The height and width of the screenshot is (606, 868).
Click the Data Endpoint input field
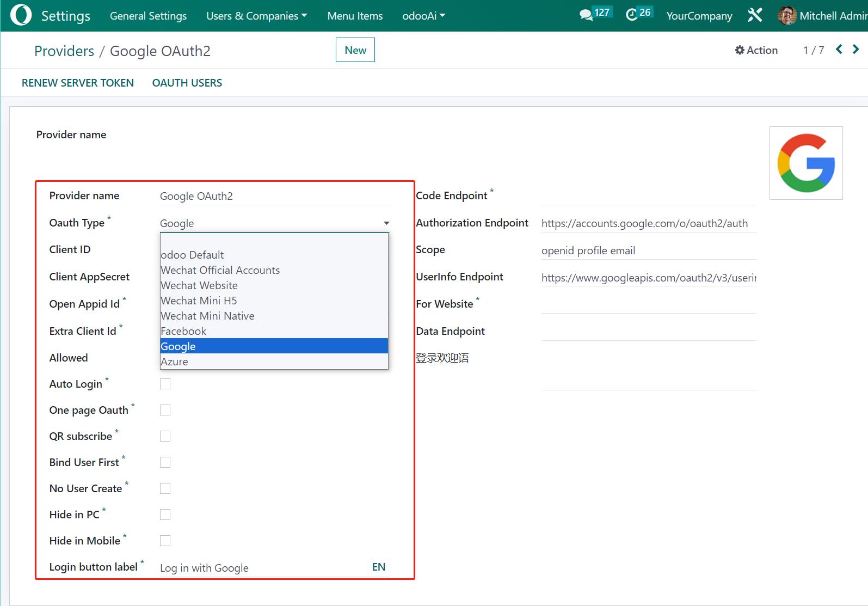click(649, 332)
